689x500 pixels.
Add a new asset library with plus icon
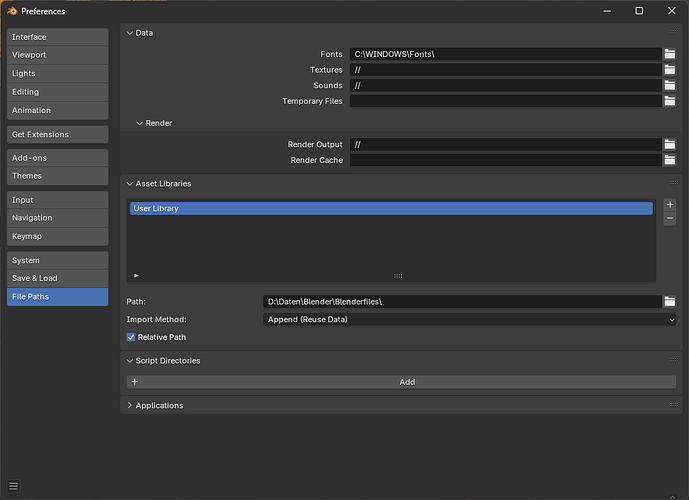pyautogui.click(x=670, y=204)
